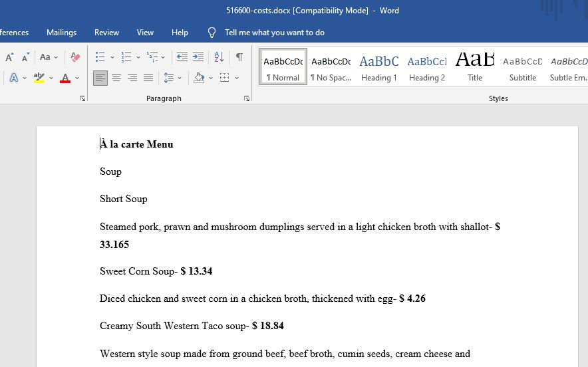
Task: Switch to the Review tab
Action: (x=106, y=33)
